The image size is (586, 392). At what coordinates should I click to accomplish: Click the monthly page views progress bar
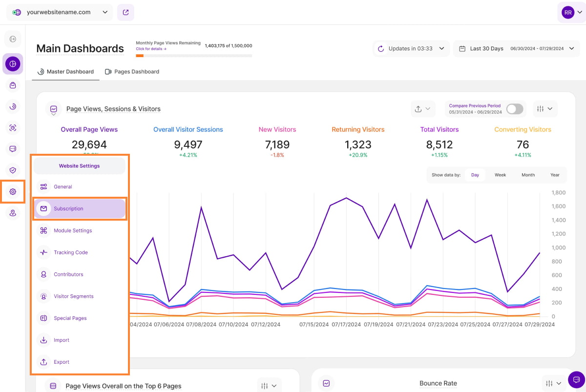click(x=193, y=56)
